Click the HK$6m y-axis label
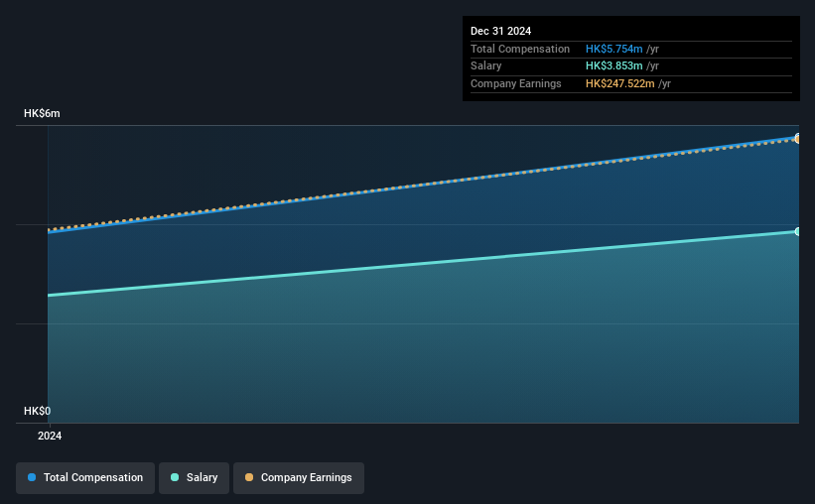Screen dimensions: 815x504 point(42,113)
